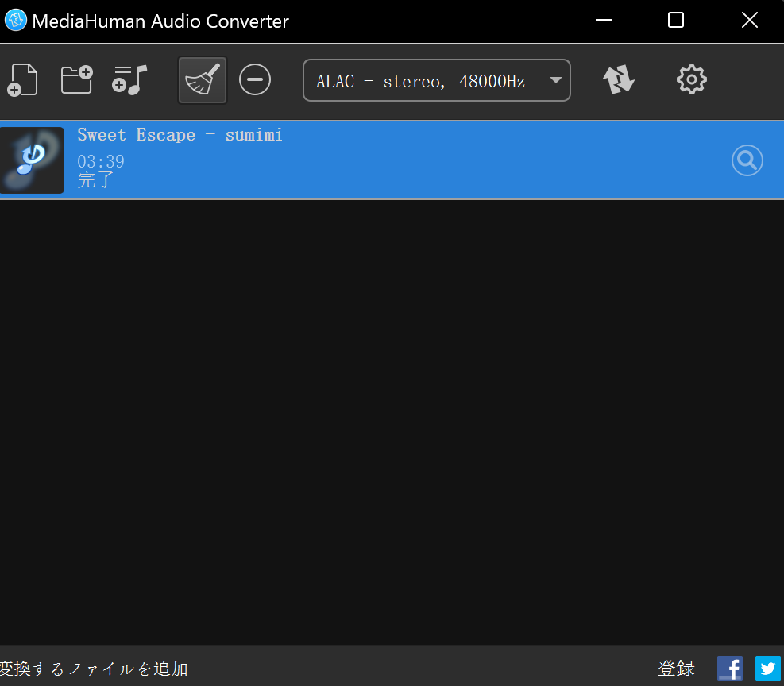Click the Sweet Escape album art thumbnail
Viewport: 784px width, 686px height.
coord(32,160)
